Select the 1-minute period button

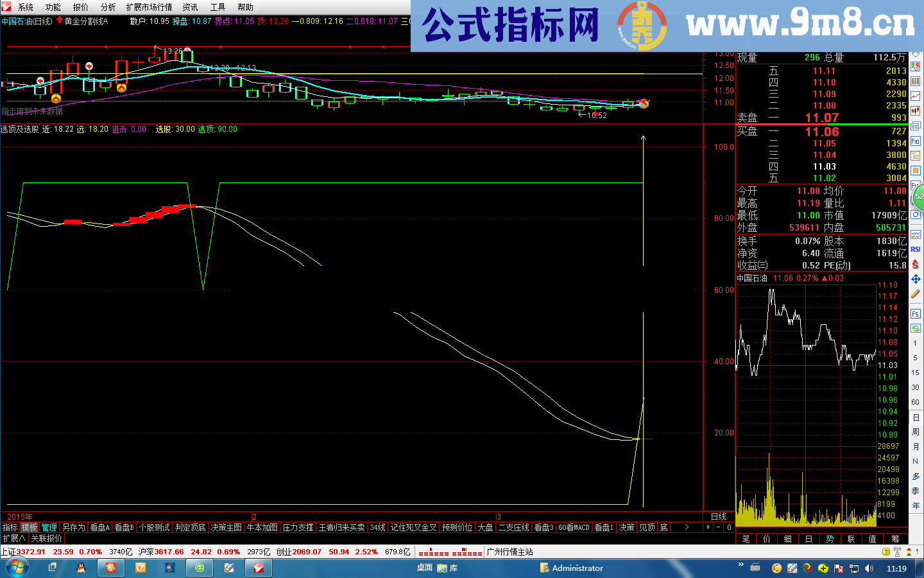point(916,344)
